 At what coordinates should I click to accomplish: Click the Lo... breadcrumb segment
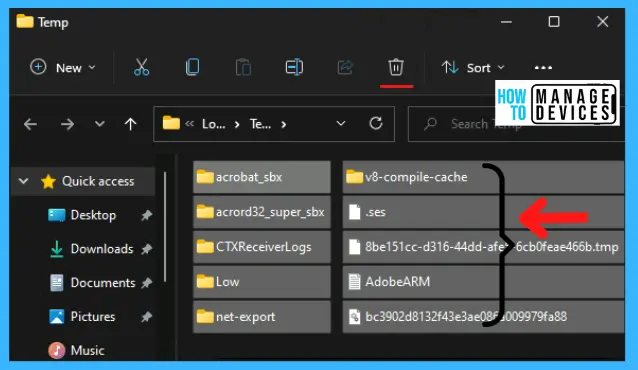click(214, 124)
